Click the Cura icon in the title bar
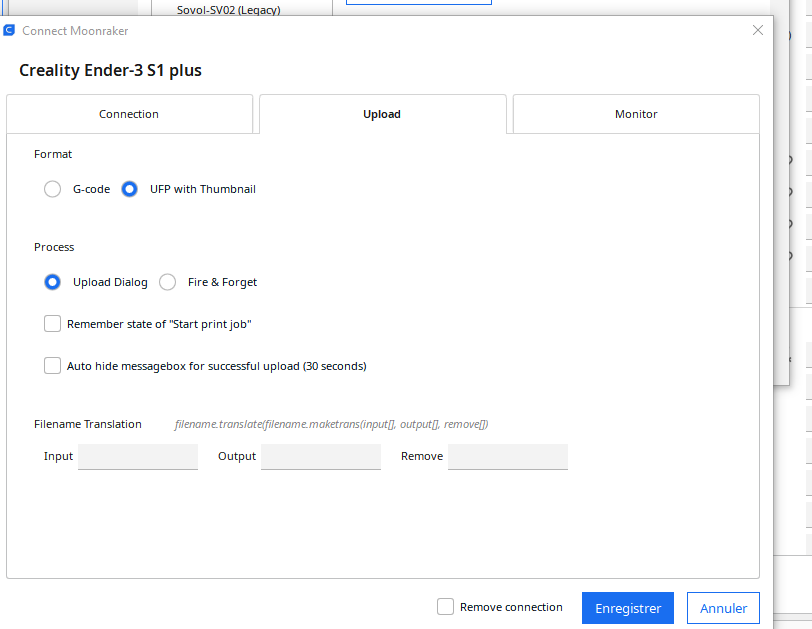 point(9,30)
